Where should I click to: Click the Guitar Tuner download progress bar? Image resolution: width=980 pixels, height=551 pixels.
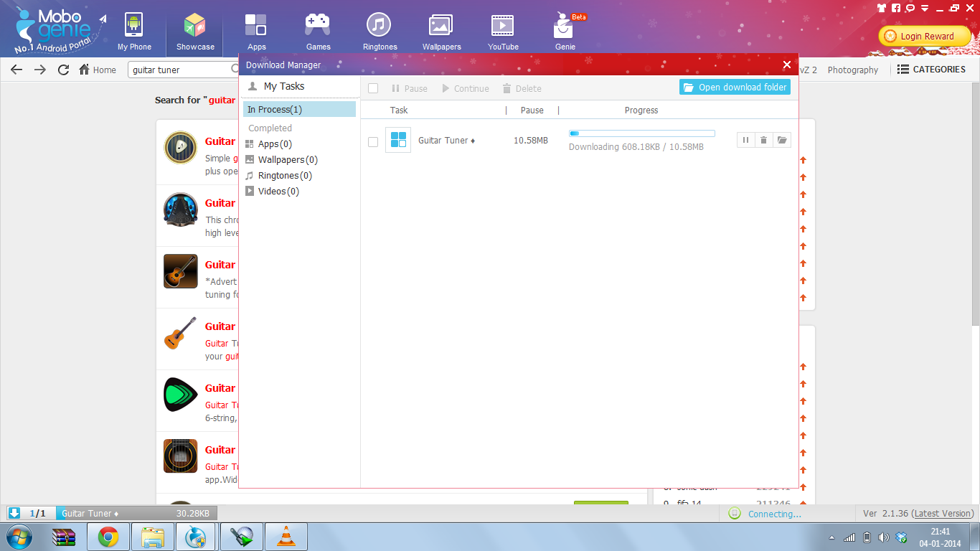pos(641,133)
